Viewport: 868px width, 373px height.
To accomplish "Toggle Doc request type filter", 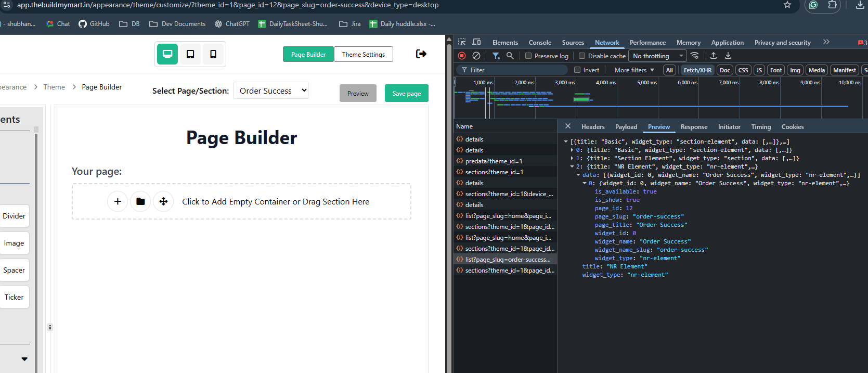I will (x=725, y=70).
